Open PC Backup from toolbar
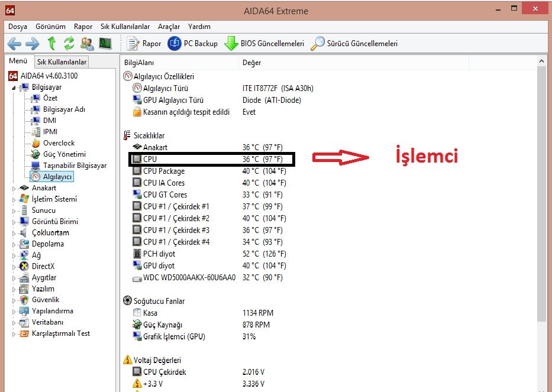552x392 pixels. [192, 44]
